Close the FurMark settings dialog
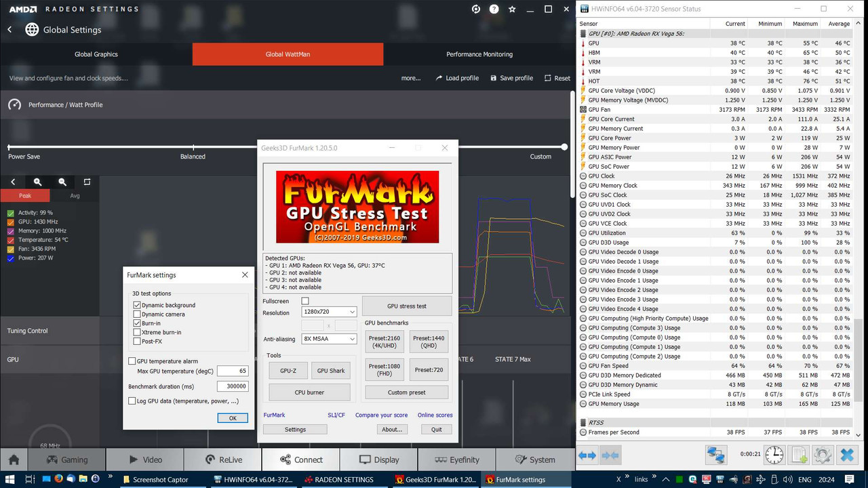This screenshot has width=868, height=488. click(x=245, y=275)
